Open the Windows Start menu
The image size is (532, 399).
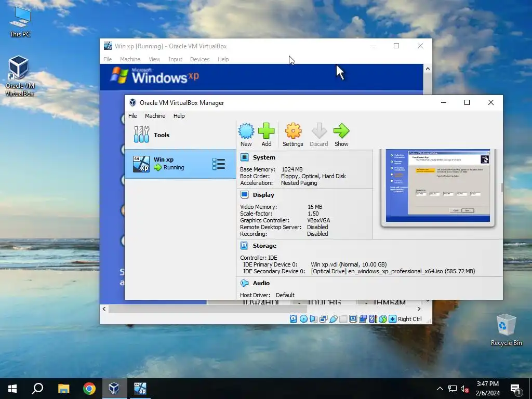[x=12, y=389]
